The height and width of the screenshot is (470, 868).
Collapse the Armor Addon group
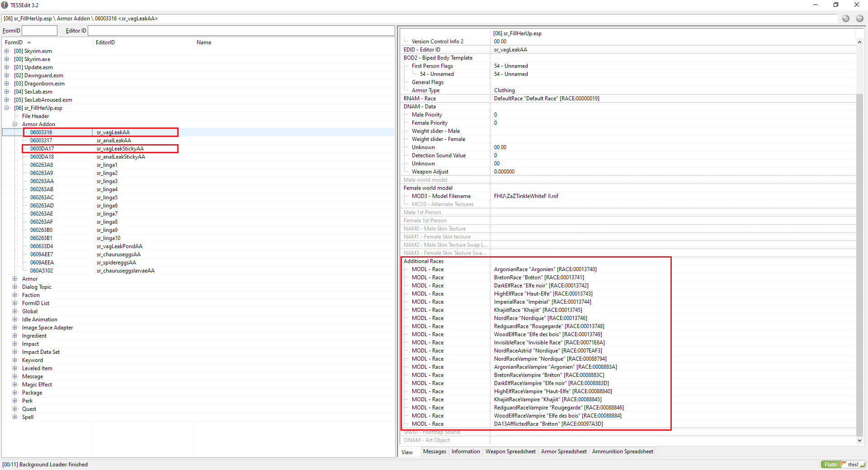[15, 124]
